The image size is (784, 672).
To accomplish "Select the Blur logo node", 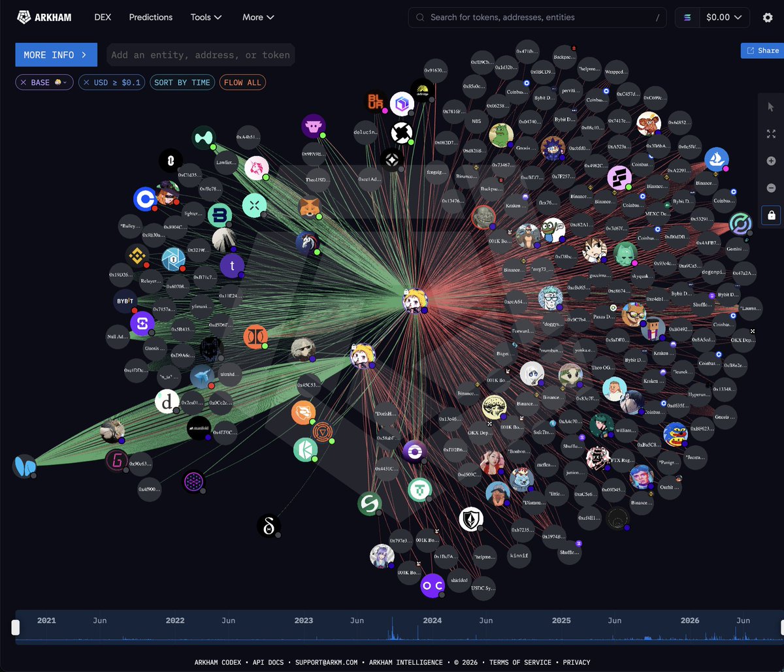I will (x=376, y=102).
